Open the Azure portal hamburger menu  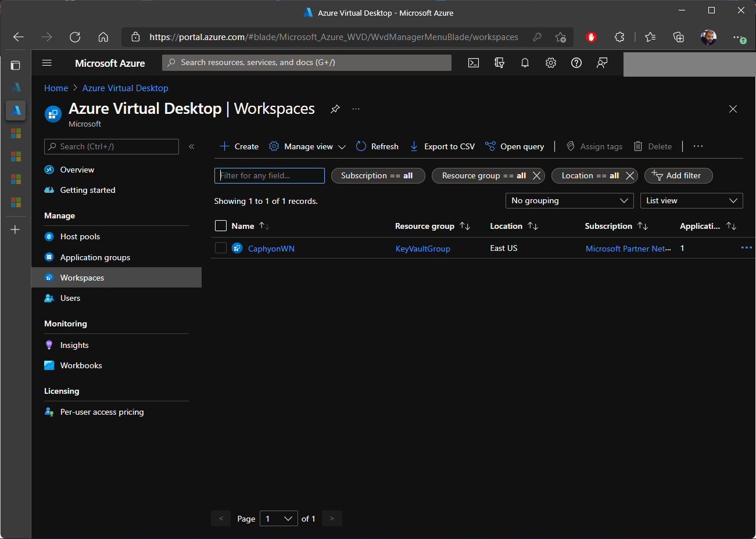47,63
